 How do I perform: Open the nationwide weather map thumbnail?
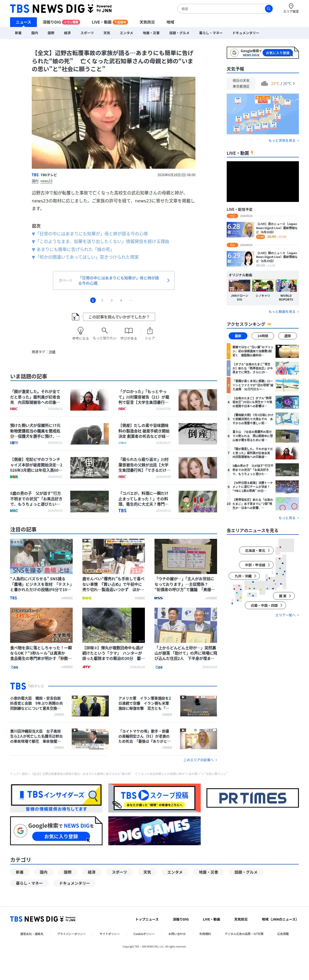click(x=263, y=114)
